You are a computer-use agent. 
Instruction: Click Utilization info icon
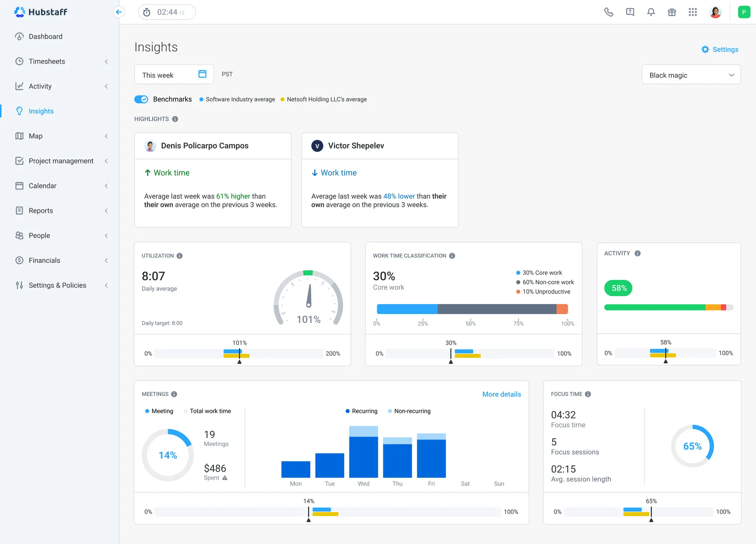[180, 256]
